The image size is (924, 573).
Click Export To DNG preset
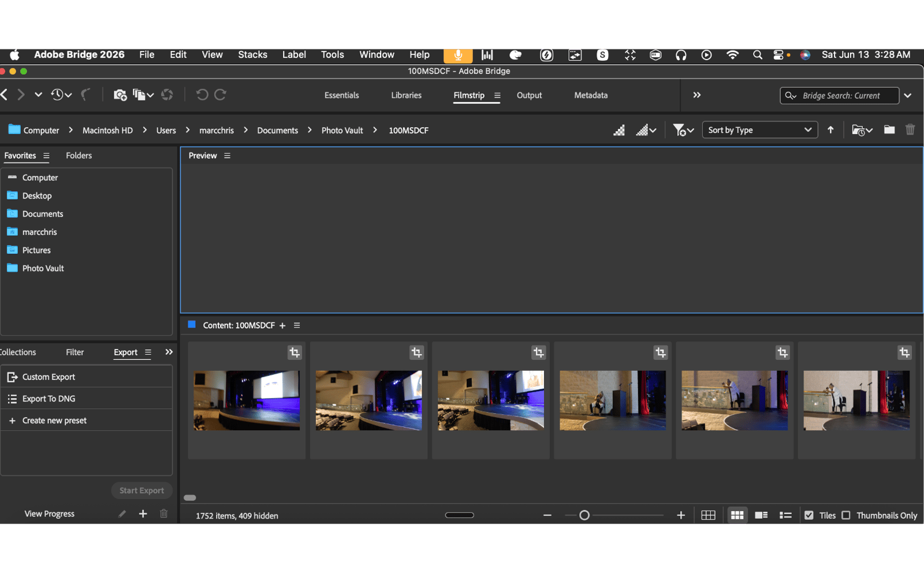pos(87,399)
